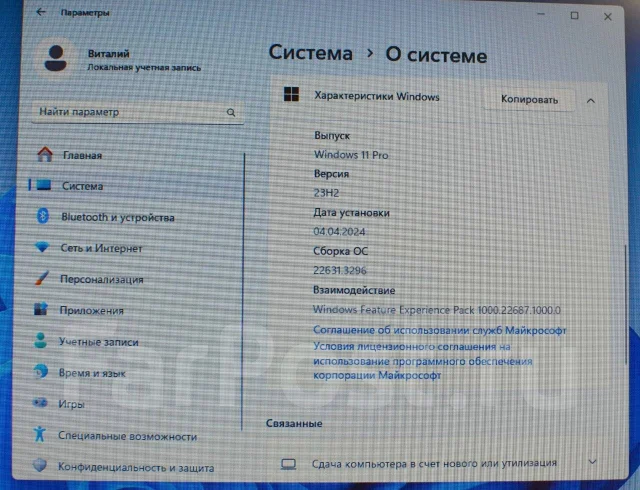The width and height of the screenshot is (640, 490).
Task: Open Конфиденциальность и защита settings
Action: [x=137, y=467]
